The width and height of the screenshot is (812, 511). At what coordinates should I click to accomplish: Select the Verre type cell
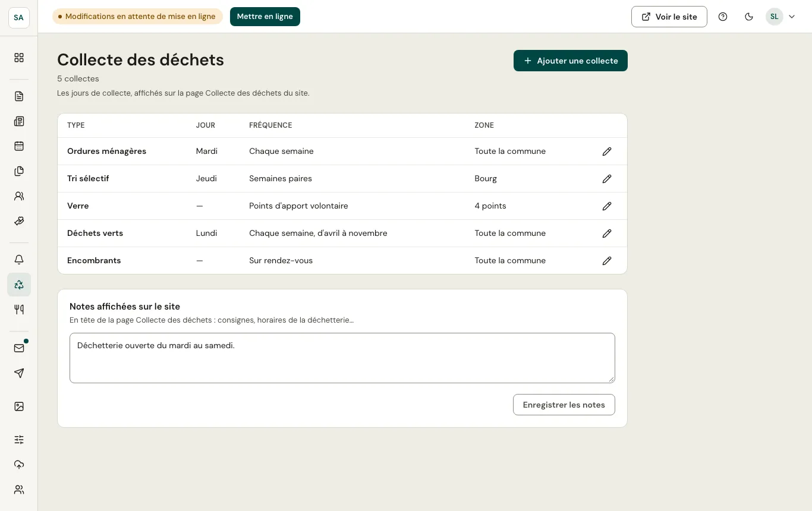coord(78,206)
